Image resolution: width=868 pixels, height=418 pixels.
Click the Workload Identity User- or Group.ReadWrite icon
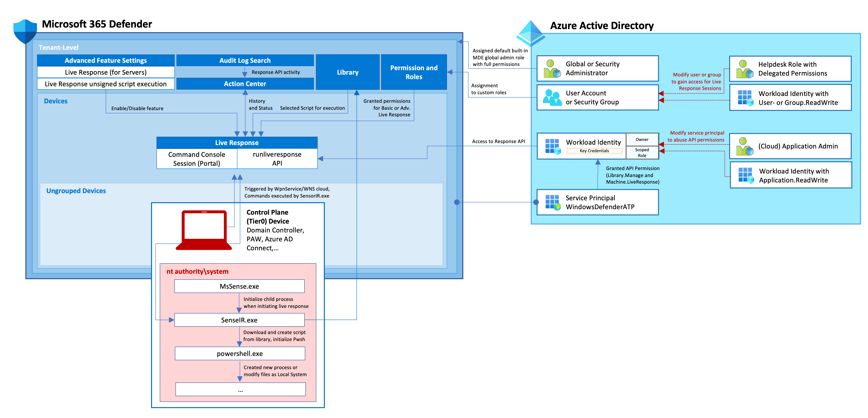tap(745, 98)
